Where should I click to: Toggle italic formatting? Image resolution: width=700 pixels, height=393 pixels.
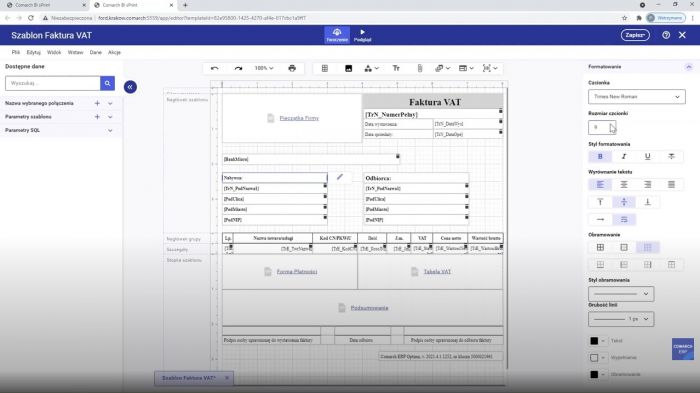coord(624,156)
